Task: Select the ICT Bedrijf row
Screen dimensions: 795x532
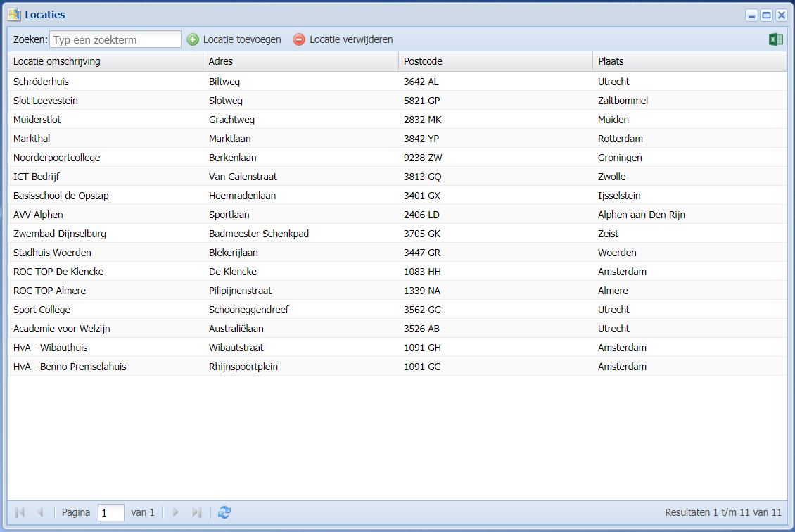Action: pos(397,177)
